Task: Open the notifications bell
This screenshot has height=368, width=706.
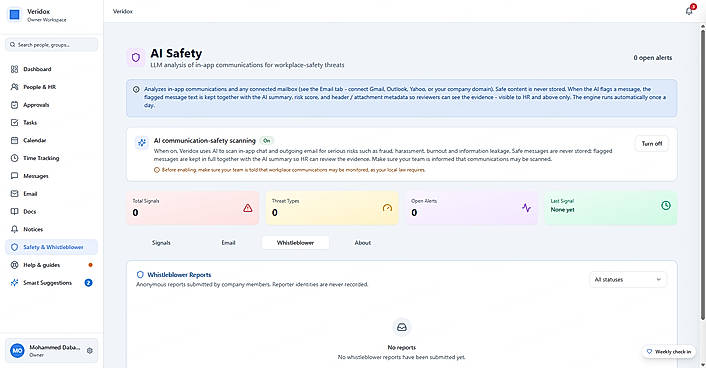Action: (x=689, y=11)
